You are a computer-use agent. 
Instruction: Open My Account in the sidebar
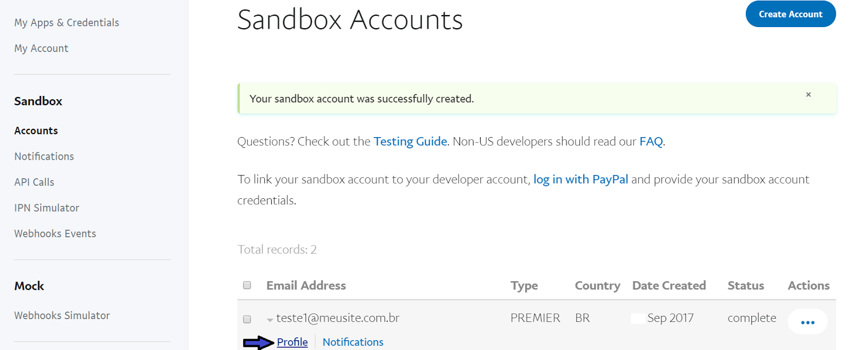[41, 48]
